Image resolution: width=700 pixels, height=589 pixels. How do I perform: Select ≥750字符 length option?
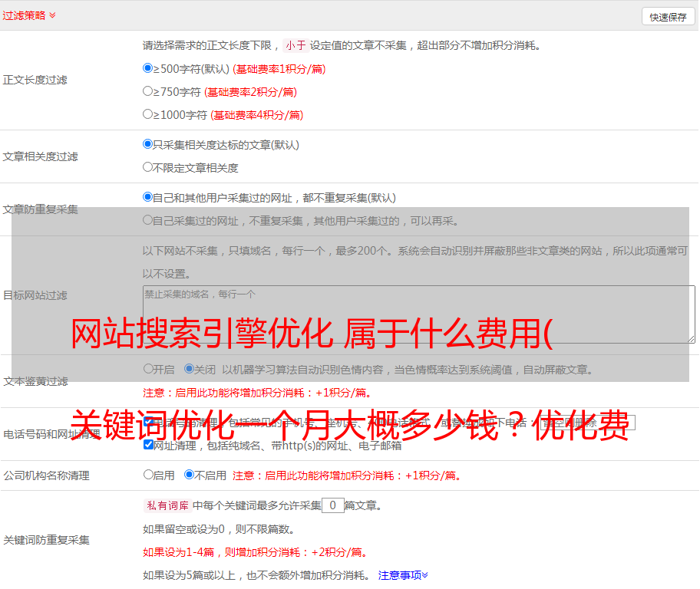(x=148, y=91)
